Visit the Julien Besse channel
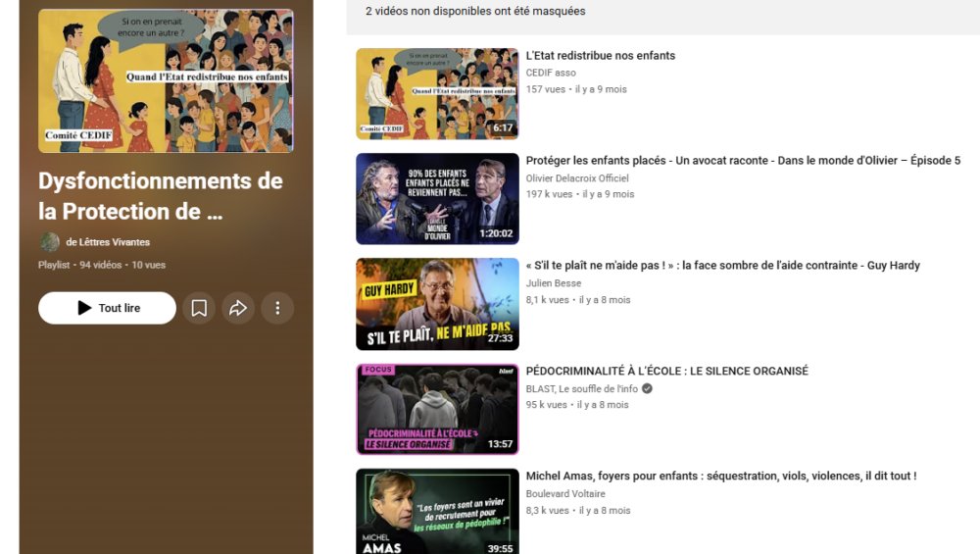This screenshot has width=980, height=554. 553,283
